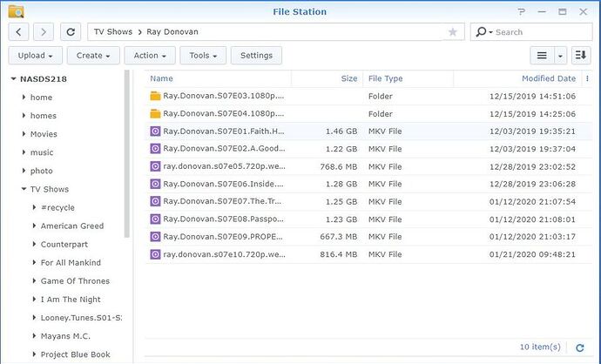Select the Looney.Tunes.S01 folder in tree
The image size is (601, 364).
tap(81, 318)
